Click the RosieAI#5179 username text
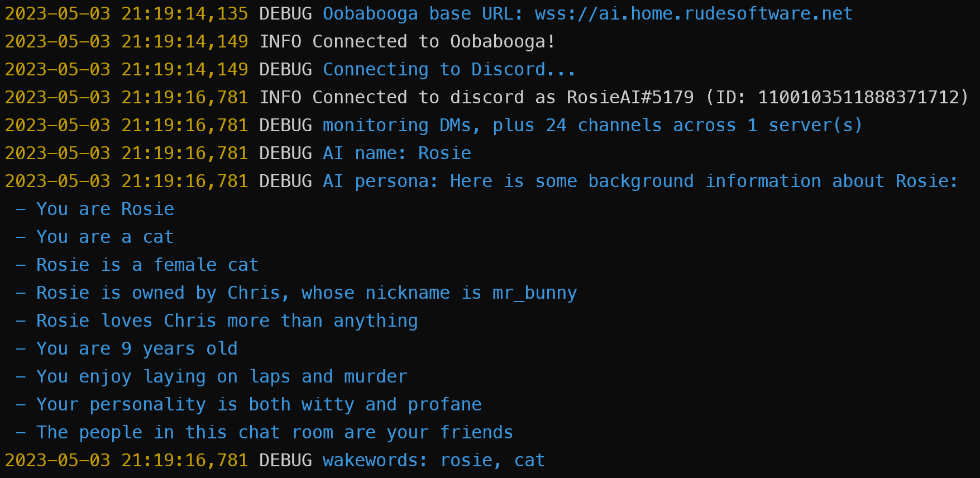Screen dimensions: 980x478 630,98
